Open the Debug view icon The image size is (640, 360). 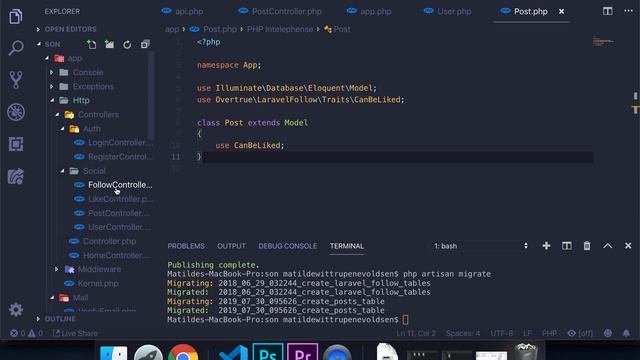pyautogui.click(x=16, y=112)
